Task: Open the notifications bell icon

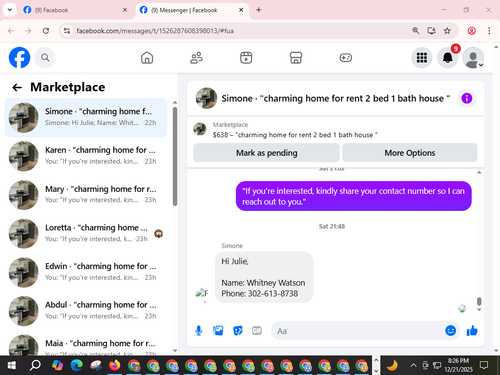Action: [x=448, y=58]
